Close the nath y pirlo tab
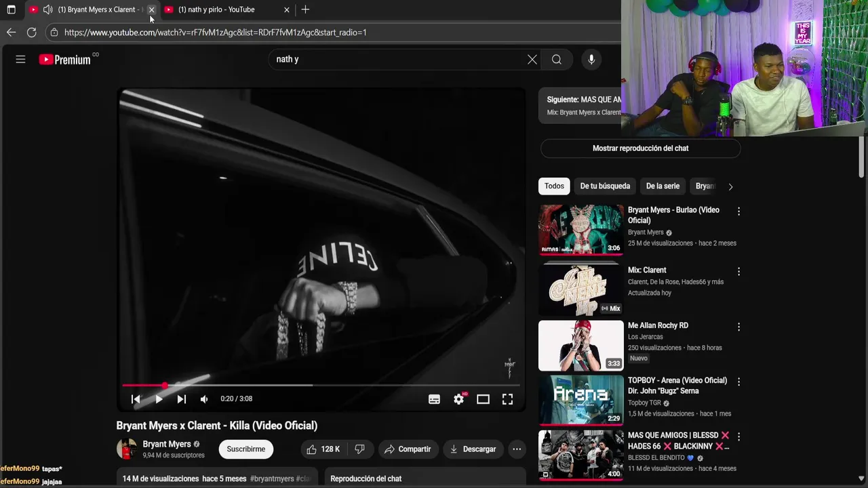The image size is (868, 488). pos(286,9)
